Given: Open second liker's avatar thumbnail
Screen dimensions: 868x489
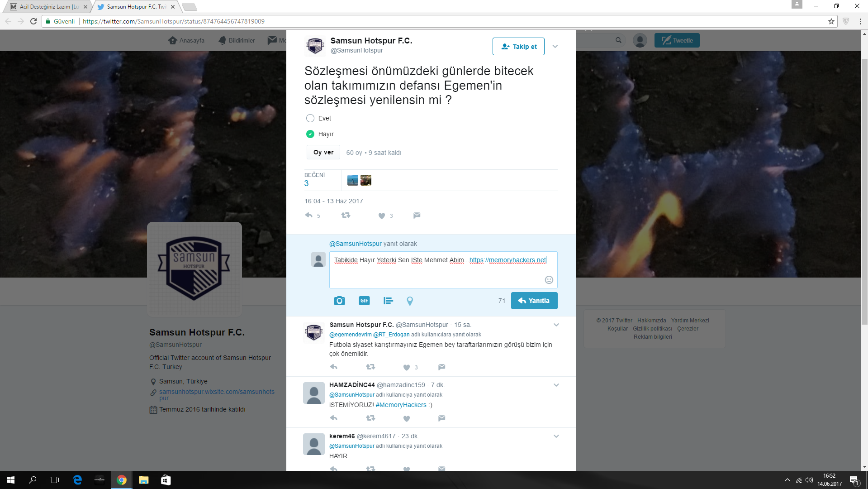Looking at the screenshot, I should 366,180.
